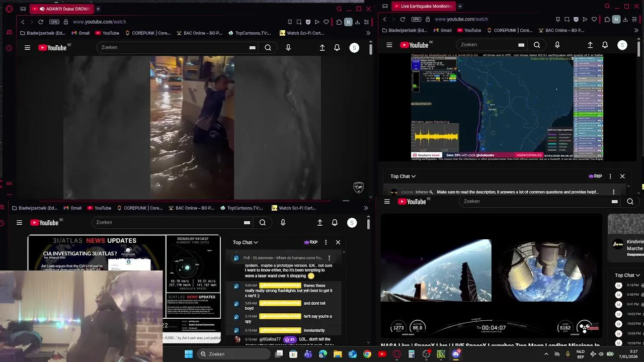Close the chat panel in the 3I/ATLAS window
644x362 pixels.
(338, 242)
